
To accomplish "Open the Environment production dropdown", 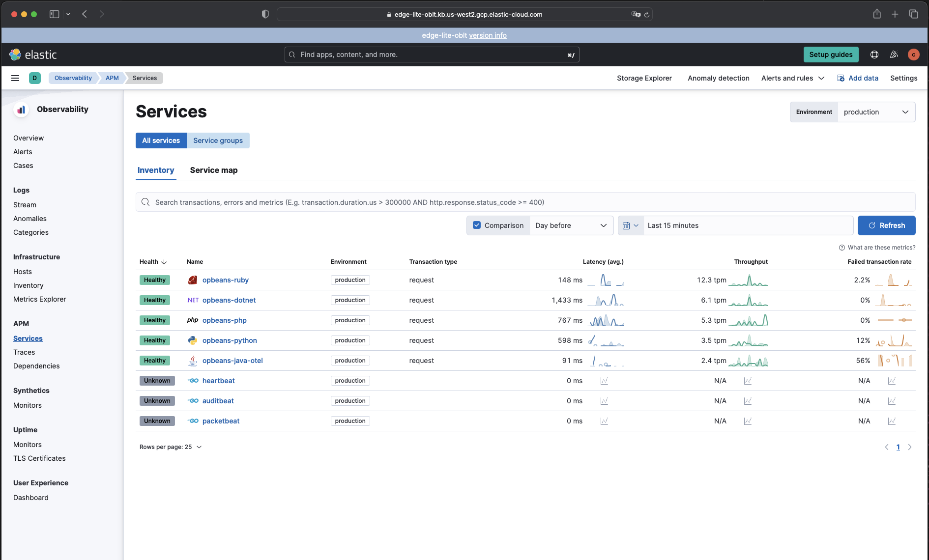I will pos(876,112).
